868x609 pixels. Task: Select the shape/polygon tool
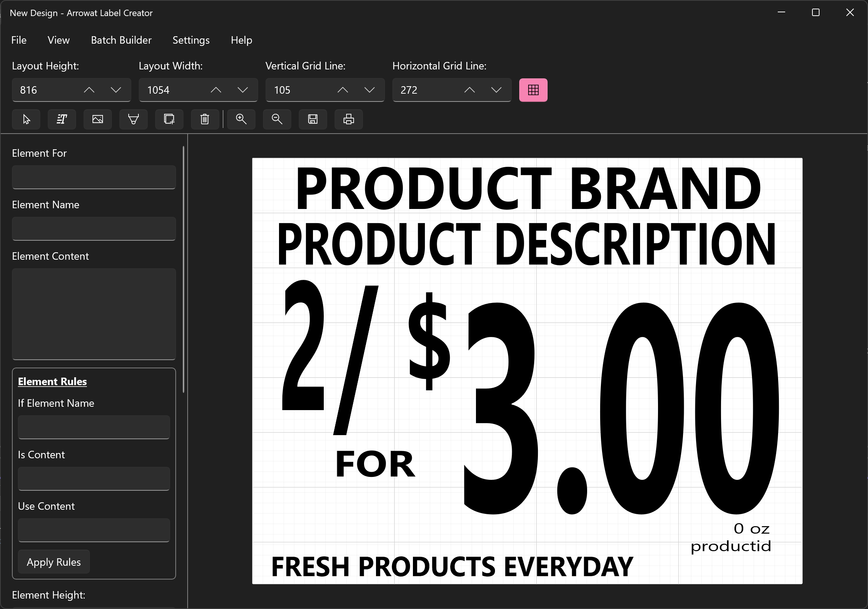pos(134,119)
